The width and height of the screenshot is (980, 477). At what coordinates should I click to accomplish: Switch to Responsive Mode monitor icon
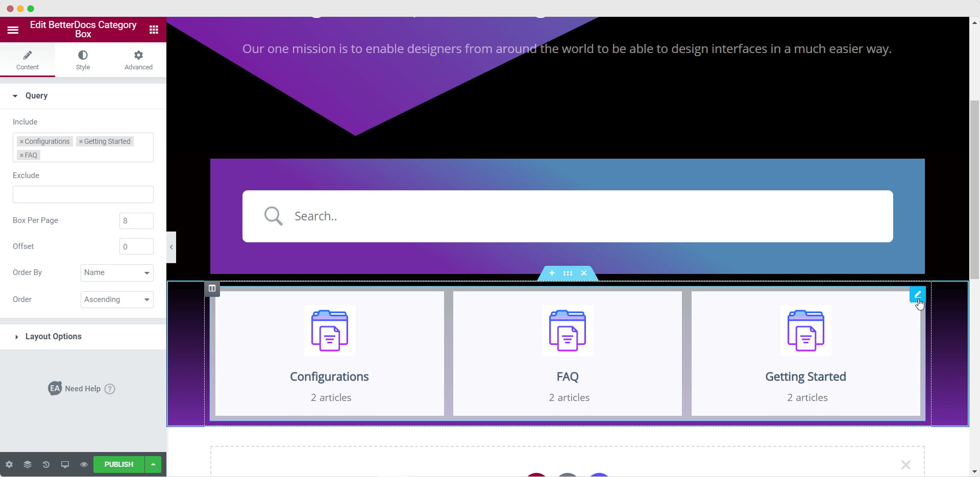65,464
